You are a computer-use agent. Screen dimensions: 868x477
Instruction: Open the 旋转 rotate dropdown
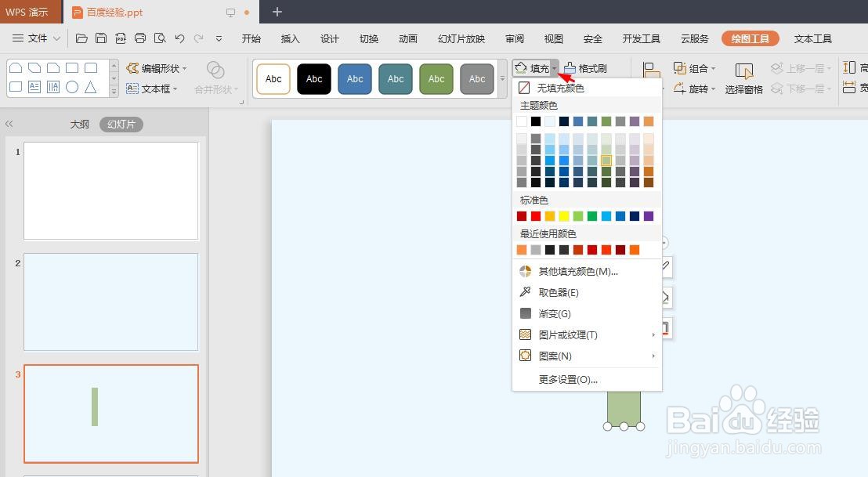coord(694,89)
